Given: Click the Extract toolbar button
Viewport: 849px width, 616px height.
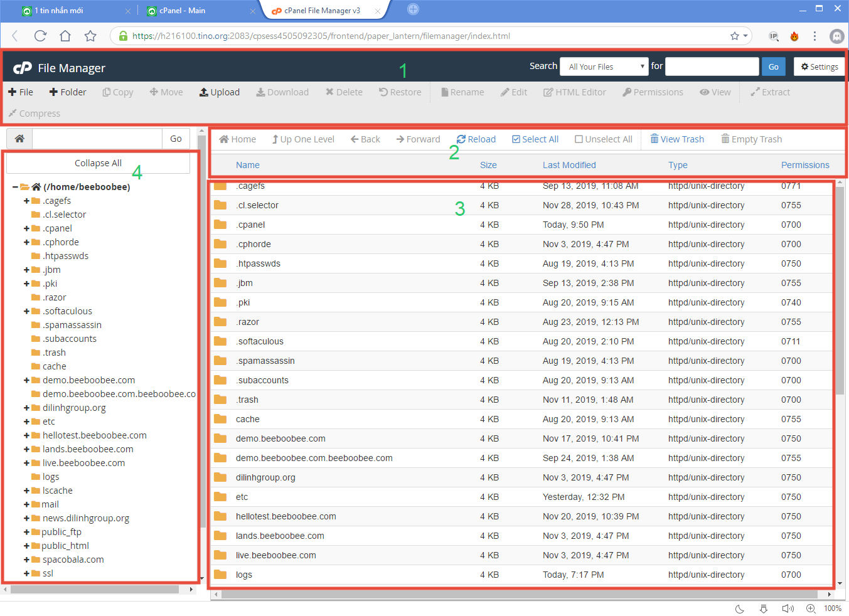Looking at the screenshot, I should (771, 92).
